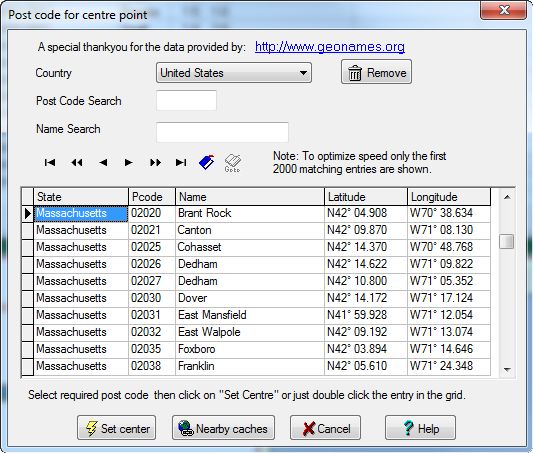Focus the Name Search input box
Screen dimensions: 533x453
point(222,132)
